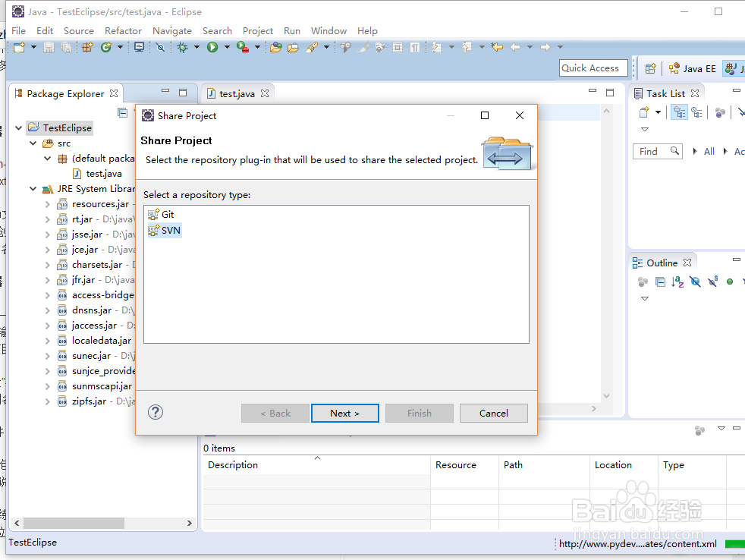Click the All link in Task List
Viewport: 745px width, 560px height.
pos(709,151)
